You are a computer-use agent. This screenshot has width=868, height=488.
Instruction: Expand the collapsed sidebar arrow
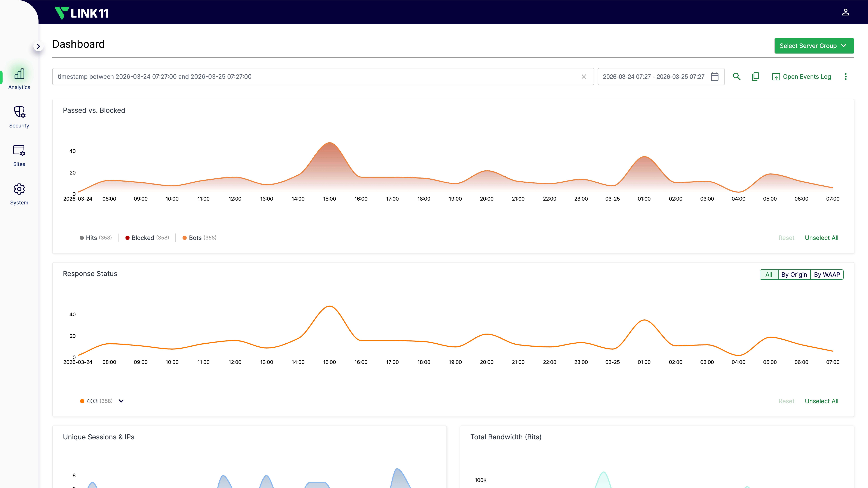coord(38,46)
